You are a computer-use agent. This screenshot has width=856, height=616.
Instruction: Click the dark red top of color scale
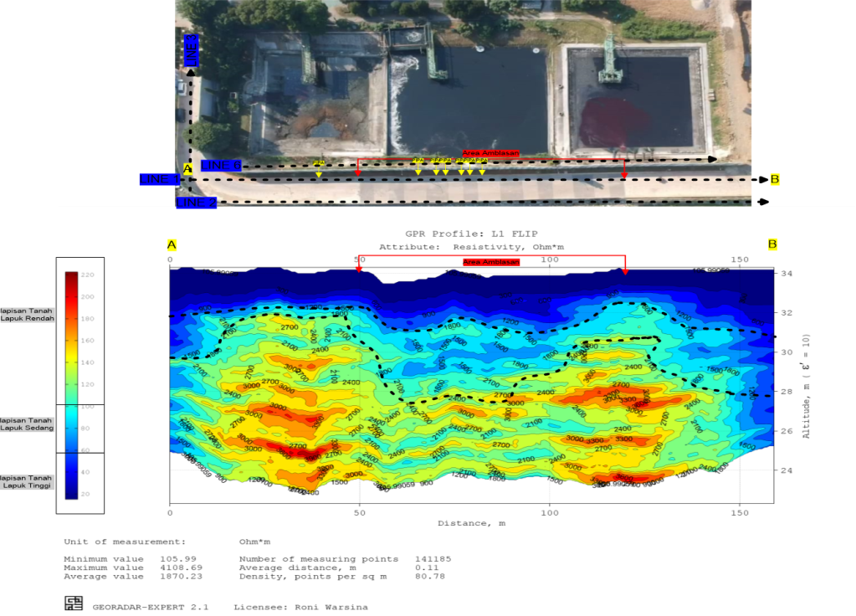point(71,277)
